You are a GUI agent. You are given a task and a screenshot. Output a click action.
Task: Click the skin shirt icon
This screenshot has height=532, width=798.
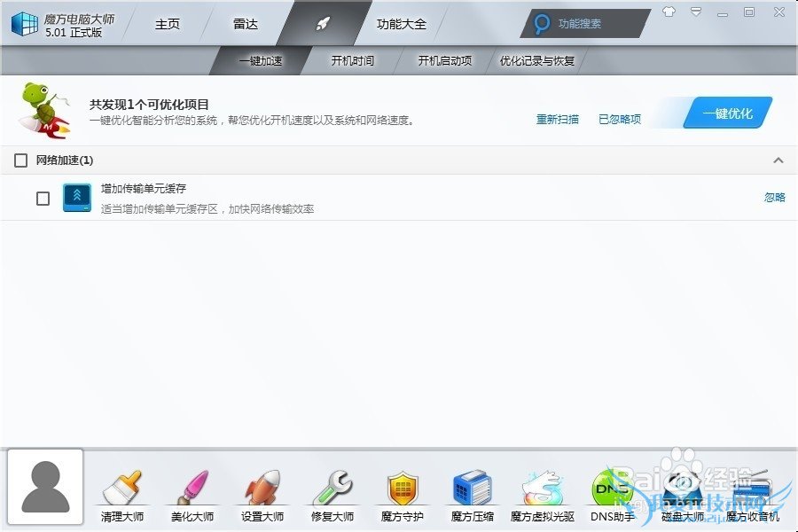669,12
